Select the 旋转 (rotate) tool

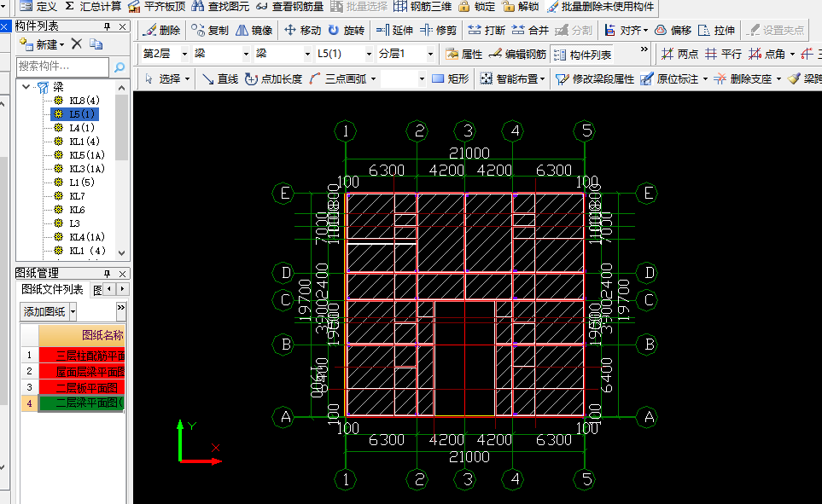[346, 31]
